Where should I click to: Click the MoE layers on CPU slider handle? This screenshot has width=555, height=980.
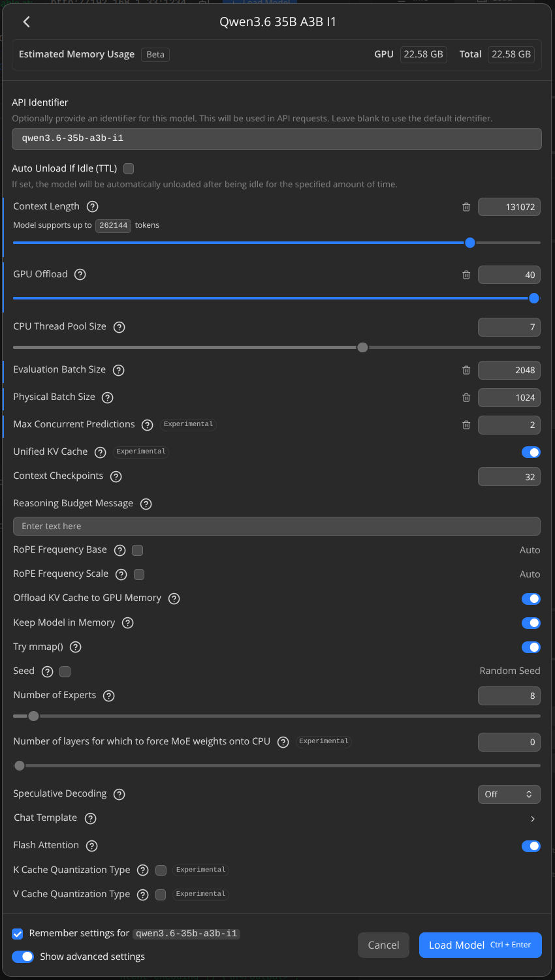[x=20, y=765]
